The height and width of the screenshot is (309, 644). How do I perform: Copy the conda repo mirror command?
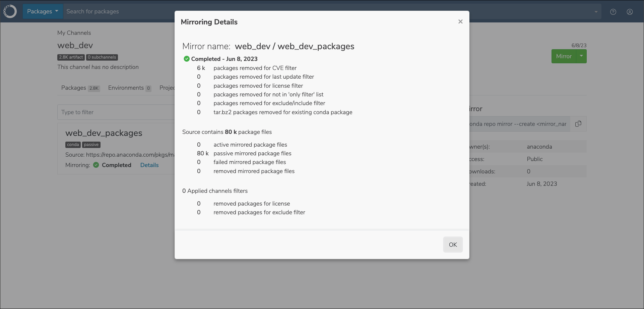point(578,124)
